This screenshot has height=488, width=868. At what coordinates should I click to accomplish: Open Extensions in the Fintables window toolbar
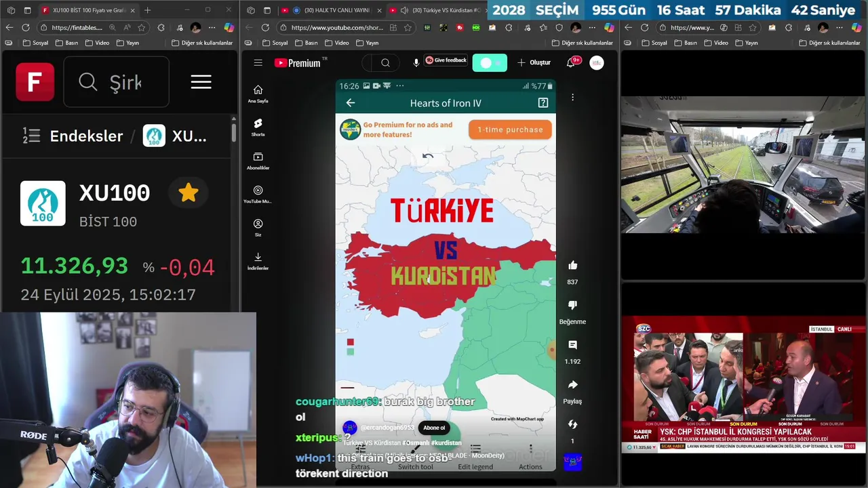[161, 28]
